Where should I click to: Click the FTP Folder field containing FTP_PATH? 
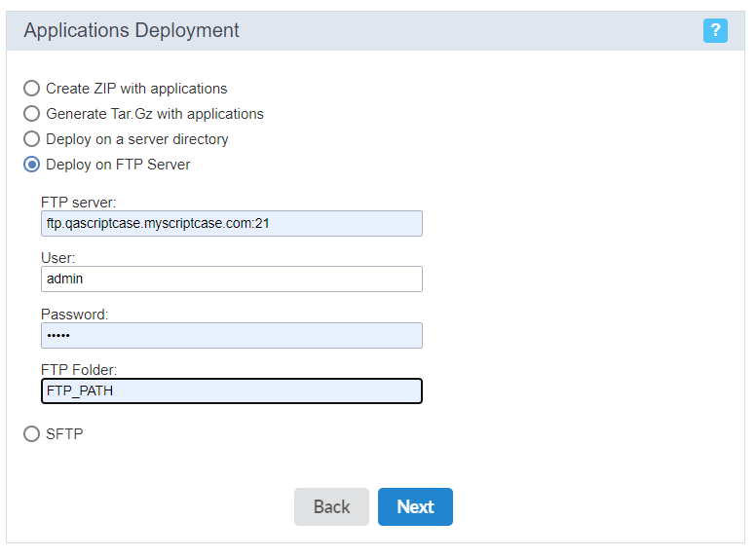tap(232, 390)
